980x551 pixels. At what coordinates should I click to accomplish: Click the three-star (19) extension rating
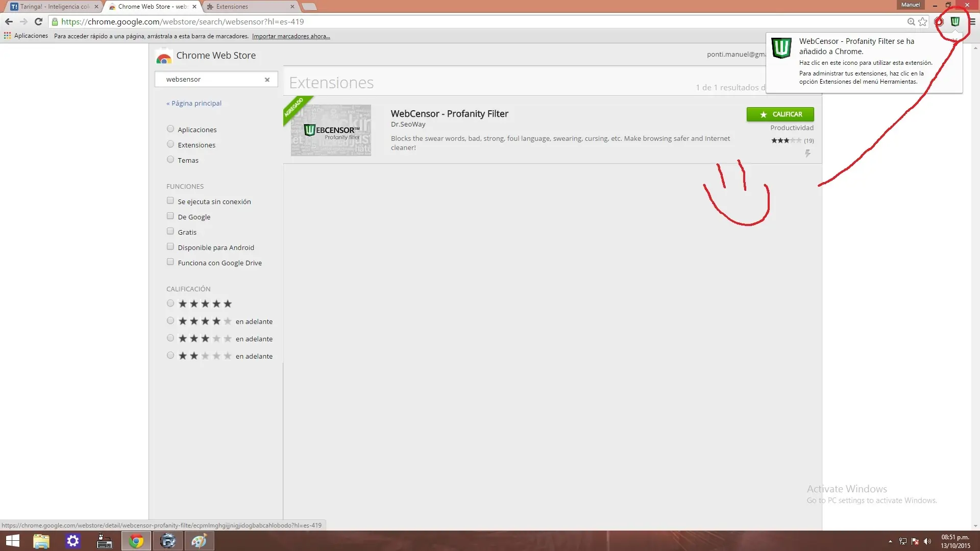click(x=792, y=141)
